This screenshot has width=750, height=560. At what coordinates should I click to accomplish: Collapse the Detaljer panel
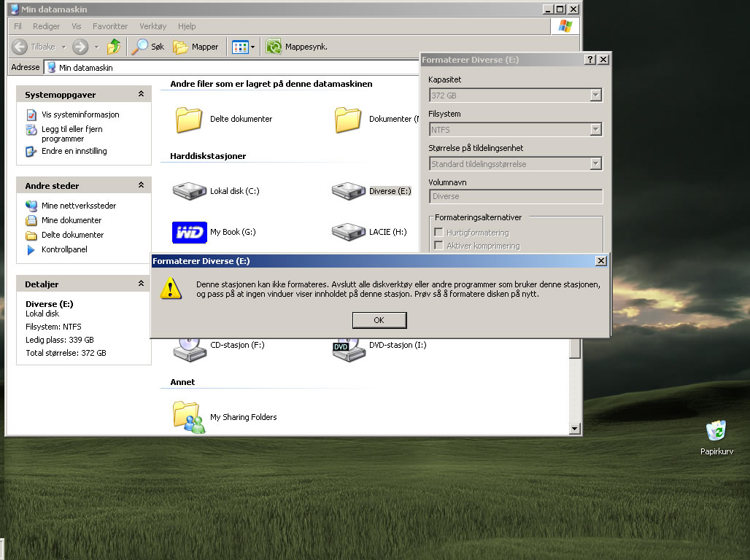point(141,284)
